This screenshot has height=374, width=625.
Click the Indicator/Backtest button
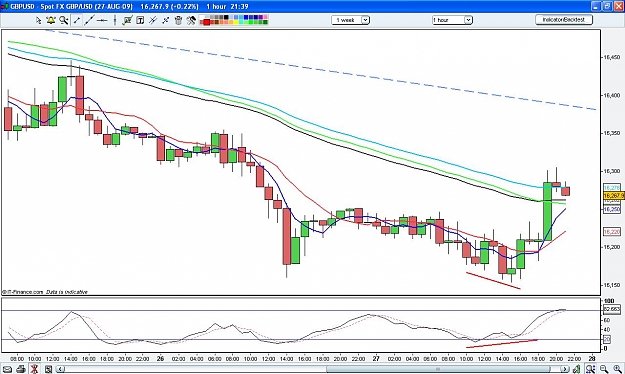pos(564,19)
